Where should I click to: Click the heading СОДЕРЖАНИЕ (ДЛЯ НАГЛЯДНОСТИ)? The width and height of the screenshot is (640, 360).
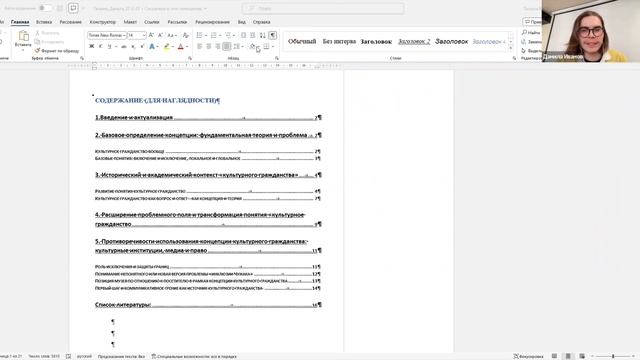click(157, 100)
